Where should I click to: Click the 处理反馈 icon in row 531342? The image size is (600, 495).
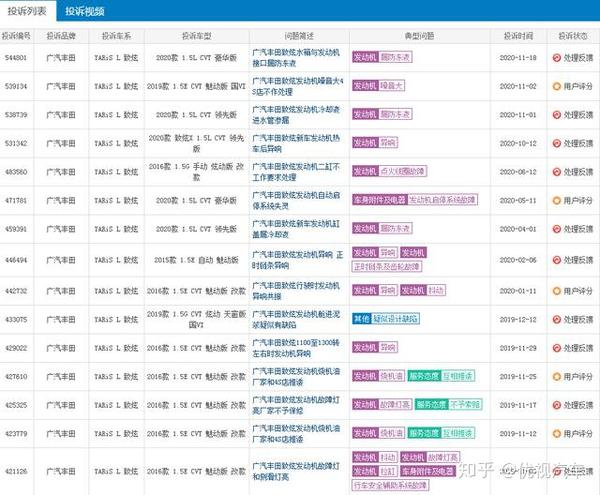(x=556, y=143)
